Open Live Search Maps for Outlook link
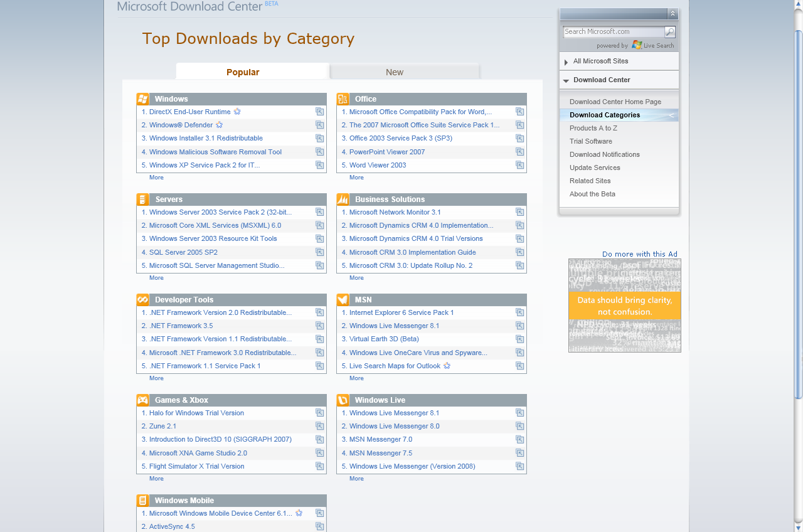Image resolution: width=803 pixels, height=532 pixels. pos(395,366)
